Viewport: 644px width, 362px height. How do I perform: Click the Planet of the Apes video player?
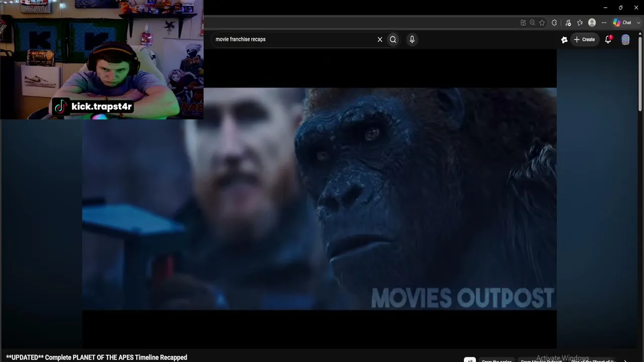click(319, 199)
